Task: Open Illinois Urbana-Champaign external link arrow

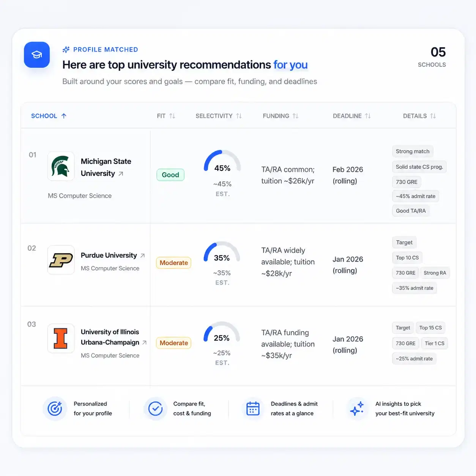Action: (x=144, y=342)
